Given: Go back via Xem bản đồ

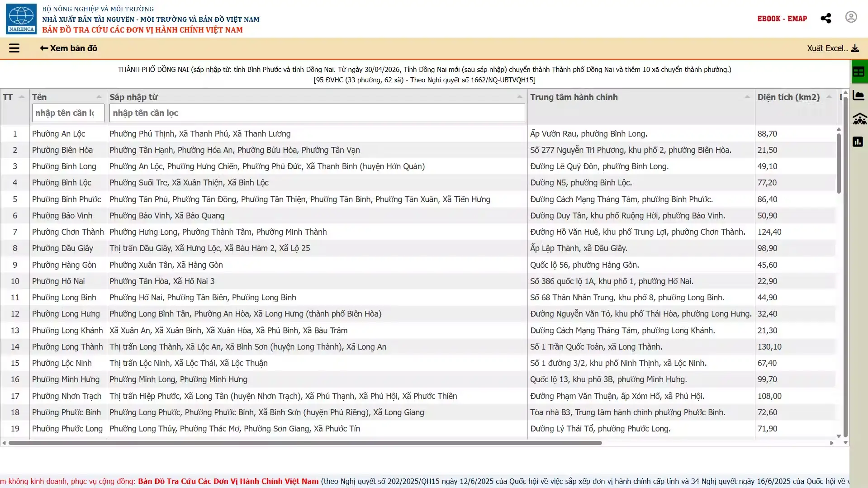Looking at the screenshot, I should [x=68, y=48].
